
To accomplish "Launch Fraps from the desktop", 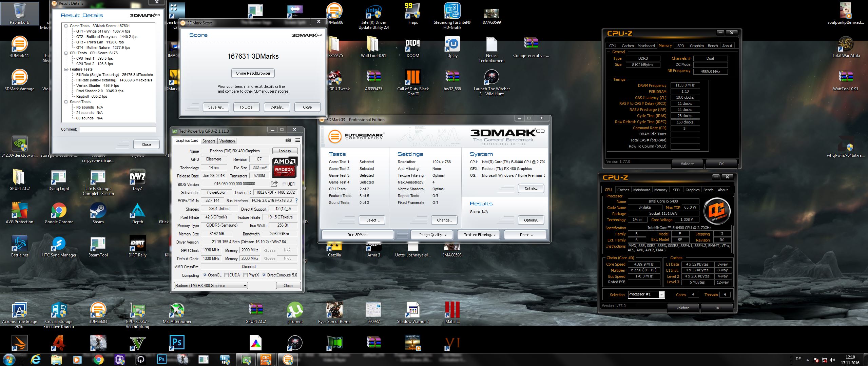I will tap(413, 14).
